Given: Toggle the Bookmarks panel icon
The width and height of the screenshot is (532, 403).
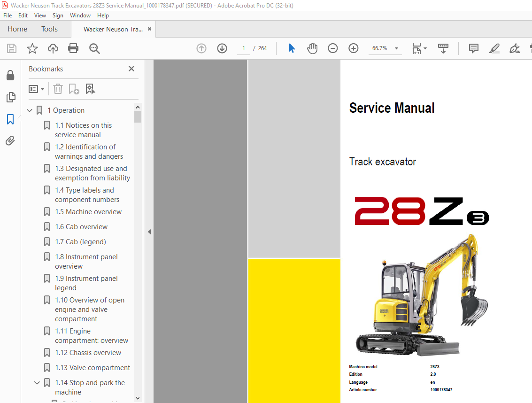Looking at the screenshot, I should pos(10,119).
